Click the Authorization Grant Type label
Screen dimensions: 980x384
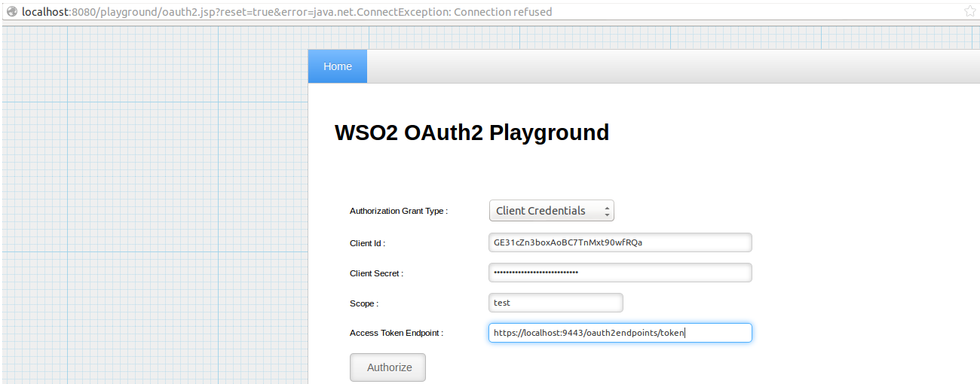click(x=399, y=211)
